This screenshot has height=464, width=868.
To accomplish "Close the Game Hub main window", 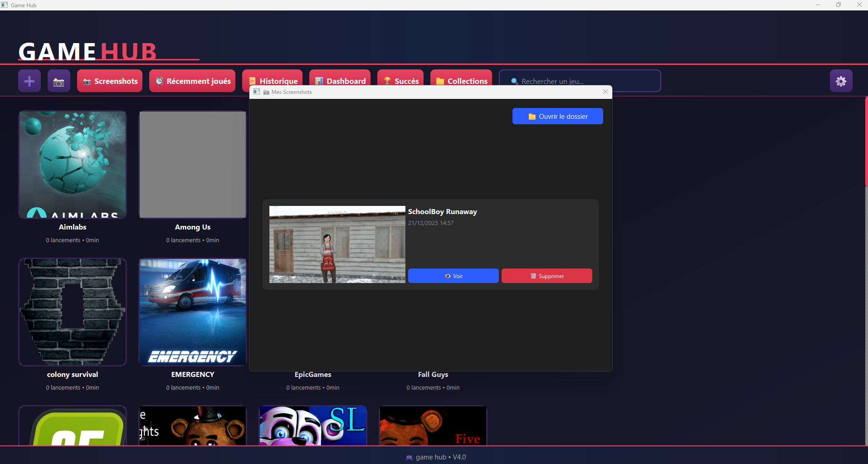I will click(859, 5).
